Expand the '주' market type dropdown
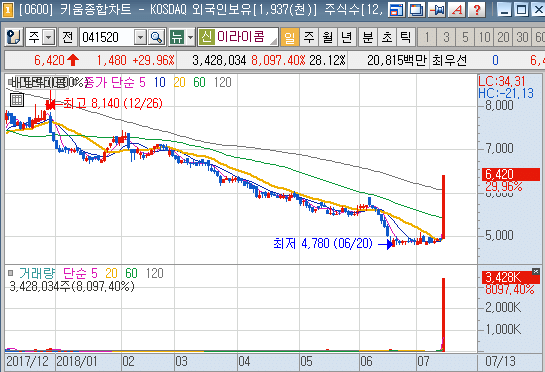This screenshot has width=545, height=372. (x=49, y=37)
